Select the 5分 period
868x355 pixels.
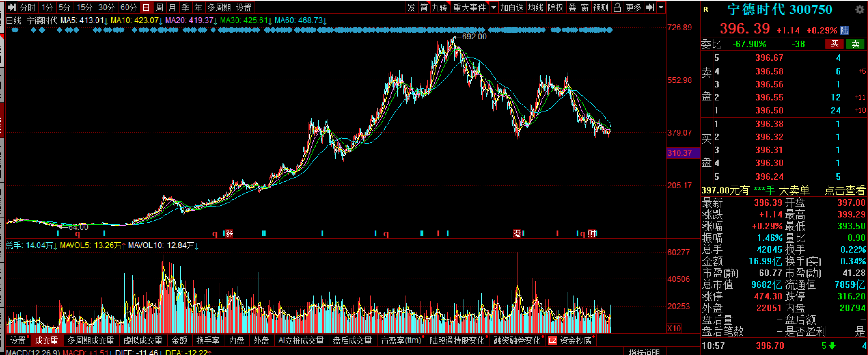click(64, 7)
